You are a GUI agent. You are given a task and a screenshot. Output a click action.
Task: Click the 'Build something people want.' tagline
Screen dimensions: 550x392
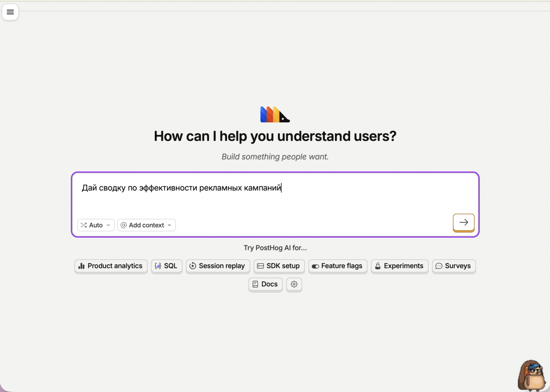tap(275, 157)
